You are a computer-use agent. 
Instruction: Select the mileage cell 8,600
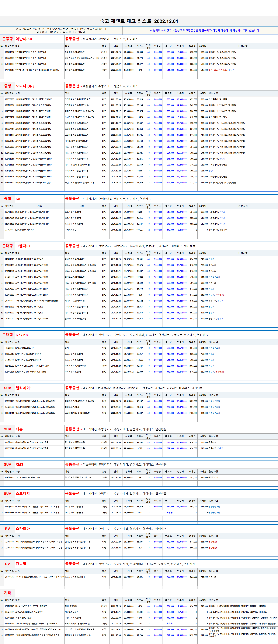pos(140,171)
